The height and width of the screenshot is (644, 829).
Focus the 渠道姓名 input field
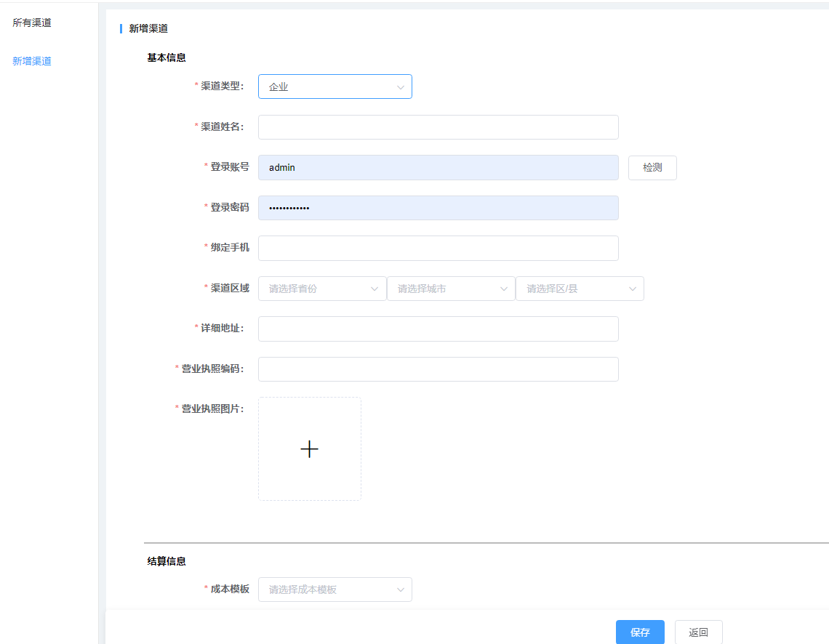(x=438, y=127)
